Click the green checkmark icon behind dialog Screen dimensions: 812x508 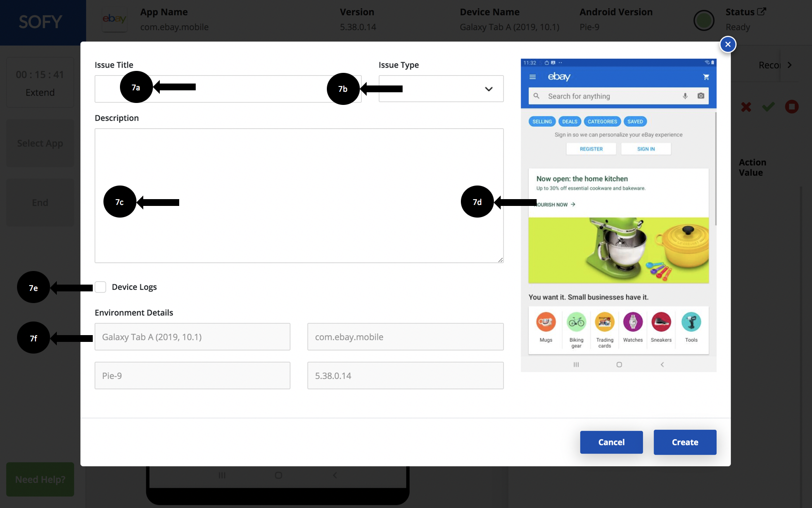[768, 107]
